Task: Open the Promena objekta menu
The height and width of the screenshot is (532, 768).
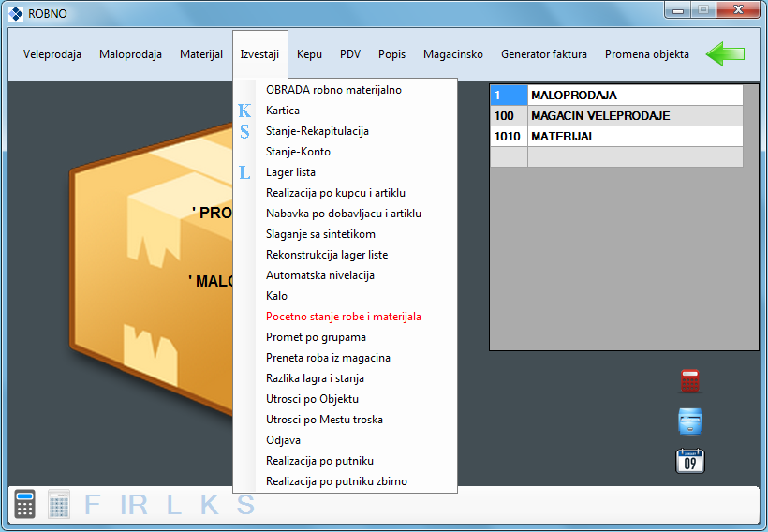Action: (646, 54)
